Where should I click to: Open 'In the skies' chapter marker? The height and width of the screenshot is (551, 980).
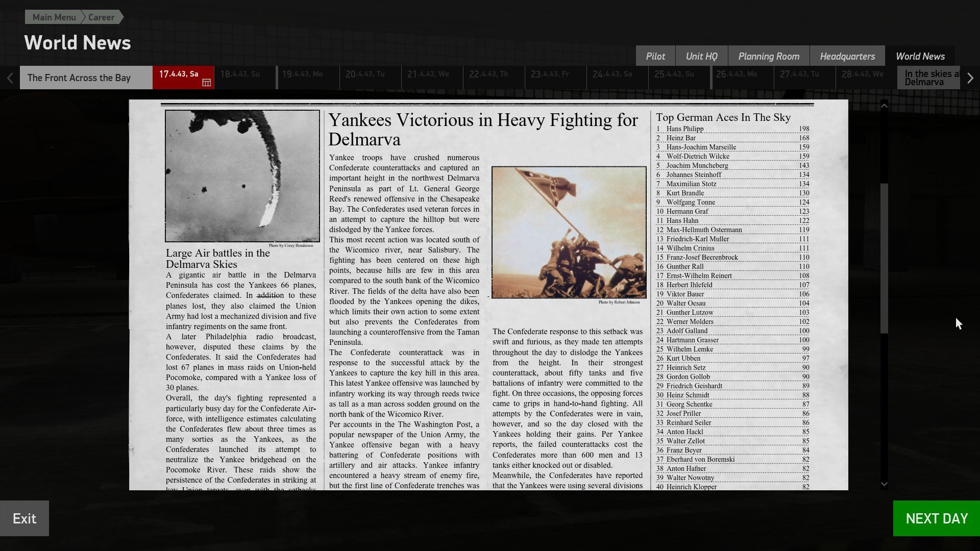pos(928,78)
